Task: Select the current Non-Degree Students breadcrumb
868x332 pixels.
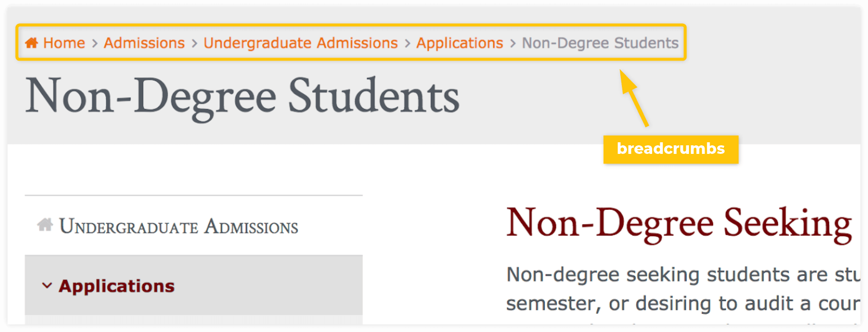Action: click(x=600, y=43)
